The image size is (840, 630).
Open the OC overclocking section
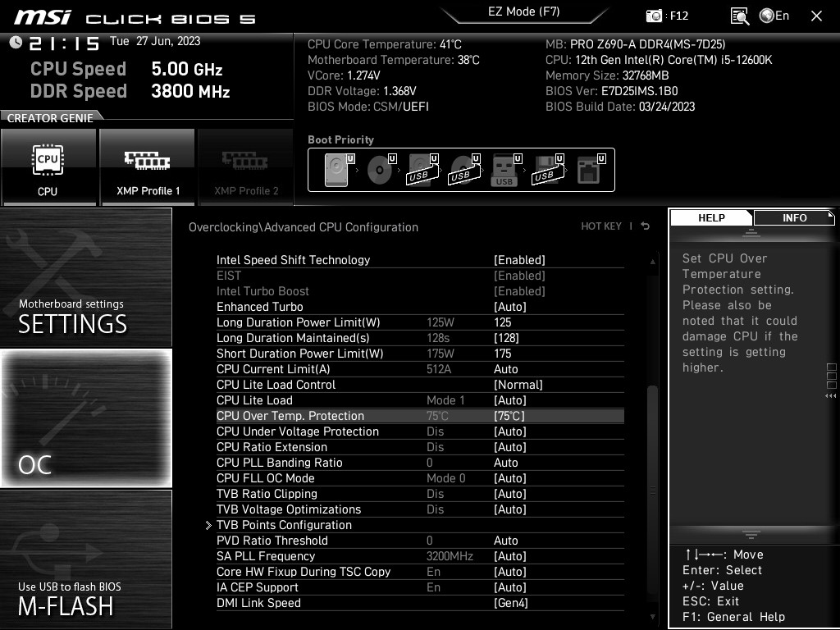point(85,418)
